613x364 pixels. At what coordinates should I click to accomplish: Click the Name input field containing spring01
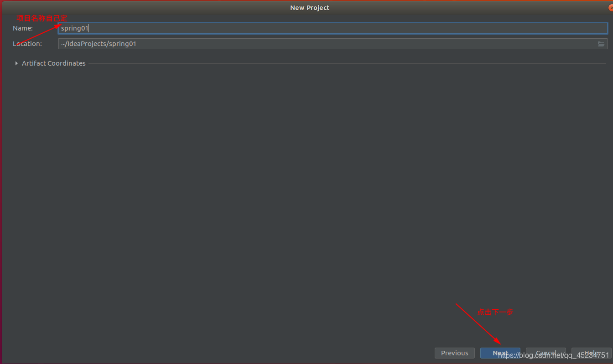pyautogui.click(x=333, y=28)
